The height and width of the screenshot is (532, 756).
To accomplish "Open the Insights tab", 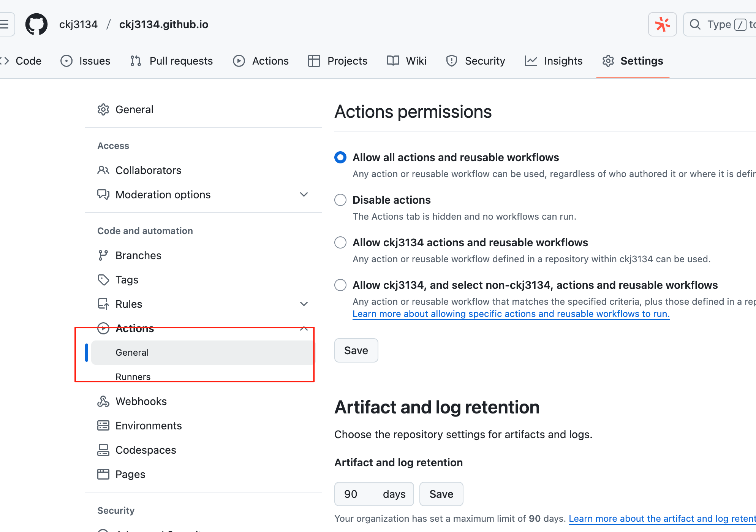I will [554, 61].
